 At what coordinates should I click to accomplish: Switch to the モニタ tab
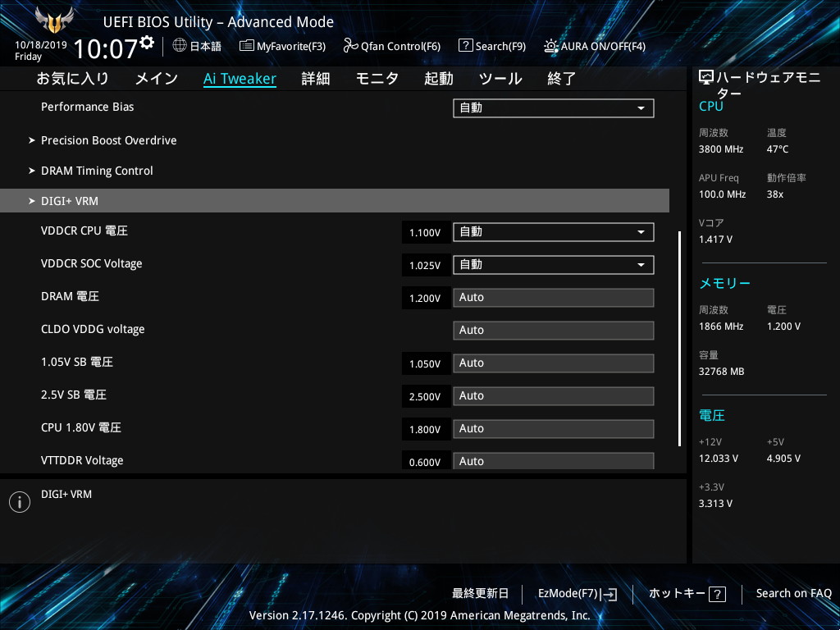[377, 79]
